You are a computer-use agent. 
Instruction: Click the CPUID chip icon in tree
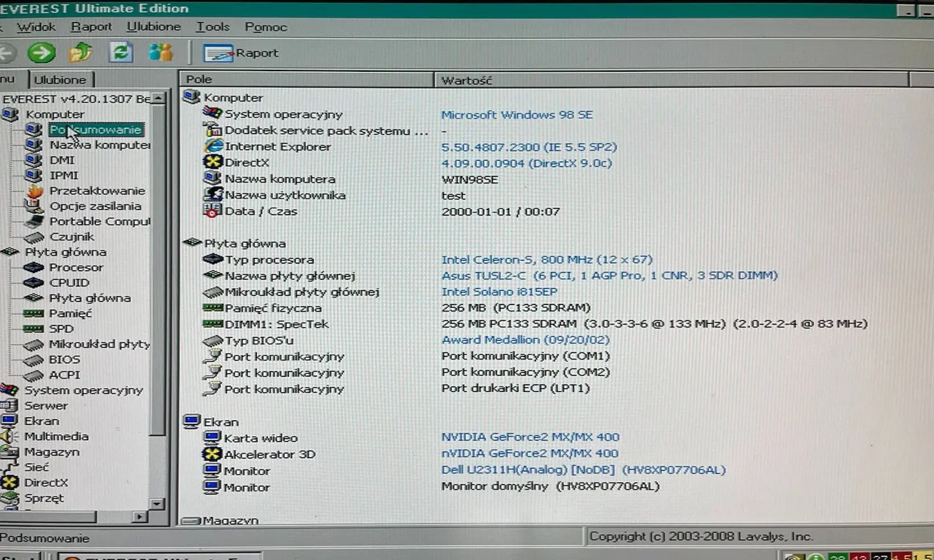tap(34, 282)
